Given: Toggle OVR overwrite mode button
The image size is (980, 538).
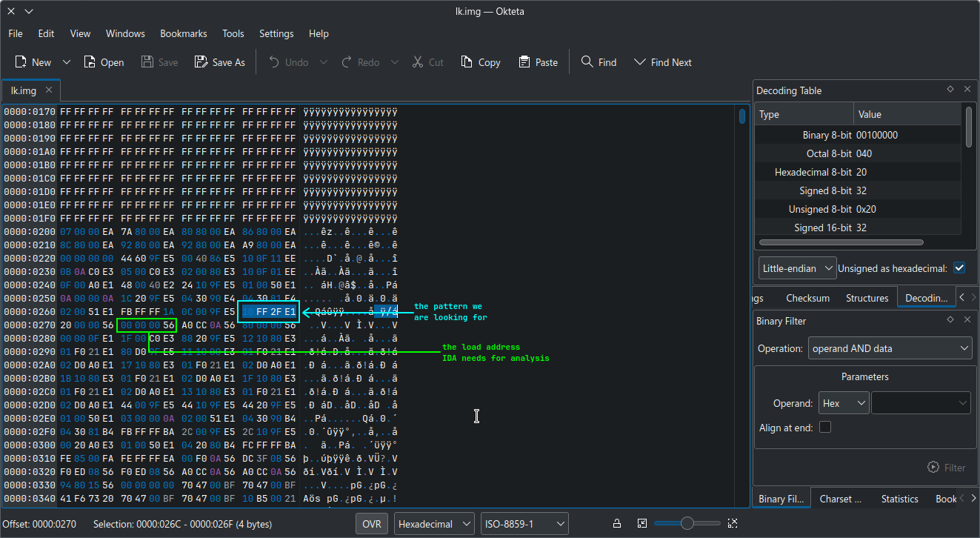Looking at the screenshot, I should click(371, 524).
